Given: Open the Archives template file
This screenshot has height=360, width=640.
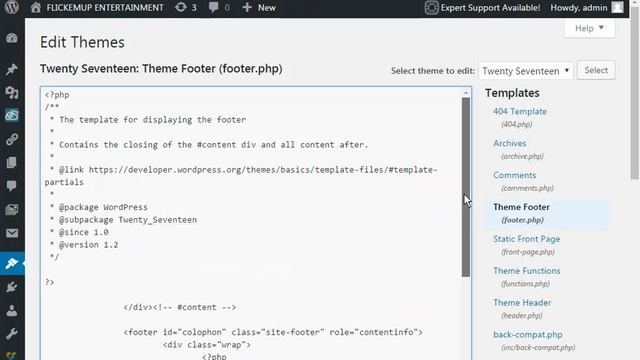Looking at the screenshot, I should pyautogui.click(x=509, y=143).
